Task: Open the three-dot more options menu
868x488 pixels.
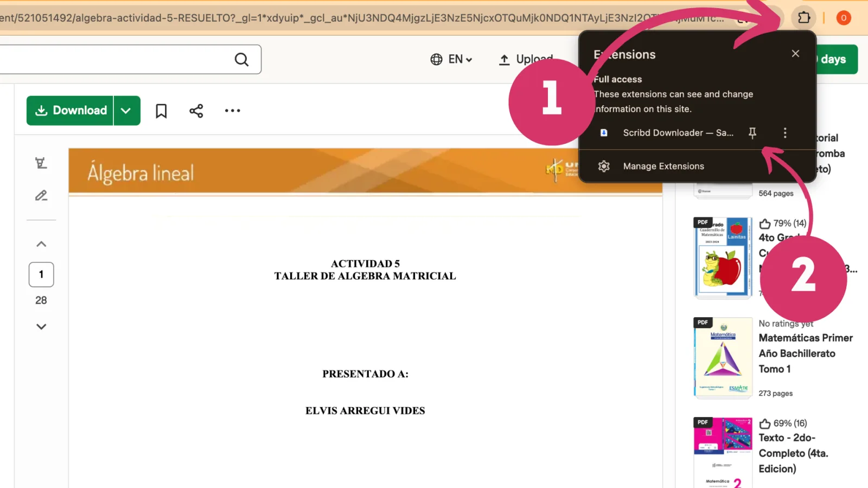Action: (233, 111)
